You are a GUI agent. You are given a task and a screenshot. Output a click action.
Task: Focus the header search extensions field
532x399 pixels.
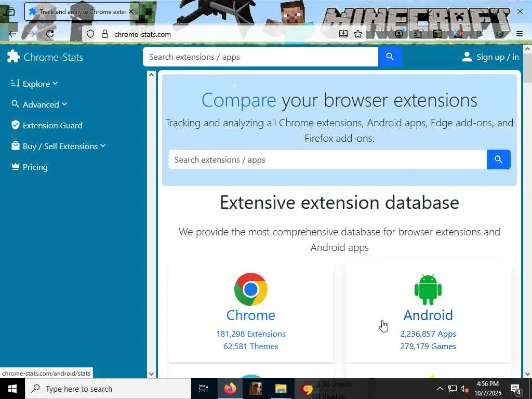click(261, 57)
